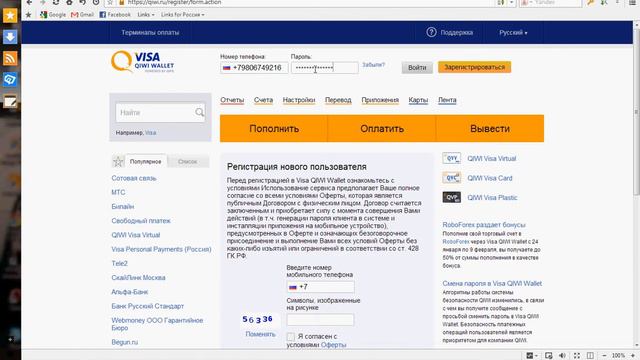Click the padlock site security icon

[x=121, y=2]
